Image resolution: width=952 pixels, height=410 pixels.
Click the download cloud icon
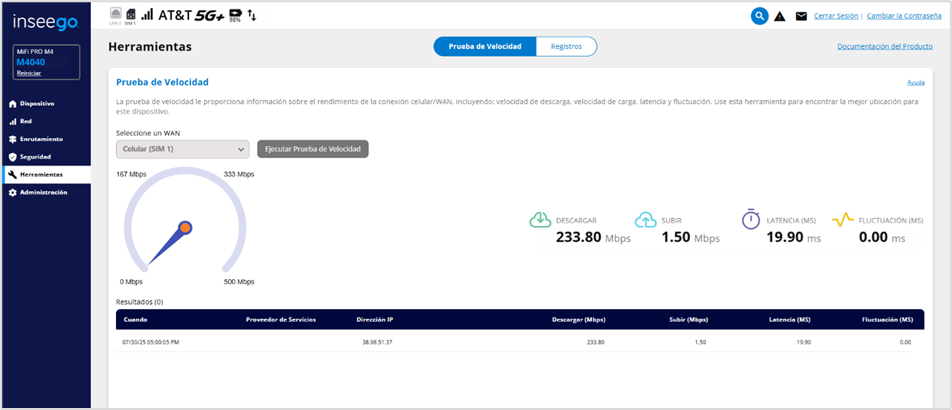(540, 220)
